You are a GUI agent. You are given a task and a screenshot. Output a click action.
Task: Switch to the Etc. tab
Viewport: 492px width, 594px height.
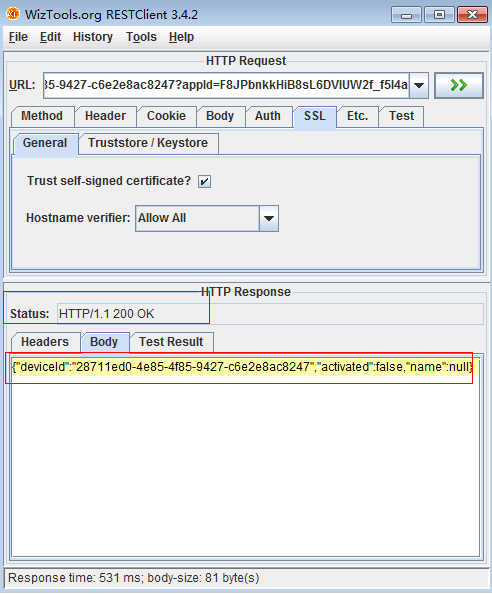(x=358, y=116)
